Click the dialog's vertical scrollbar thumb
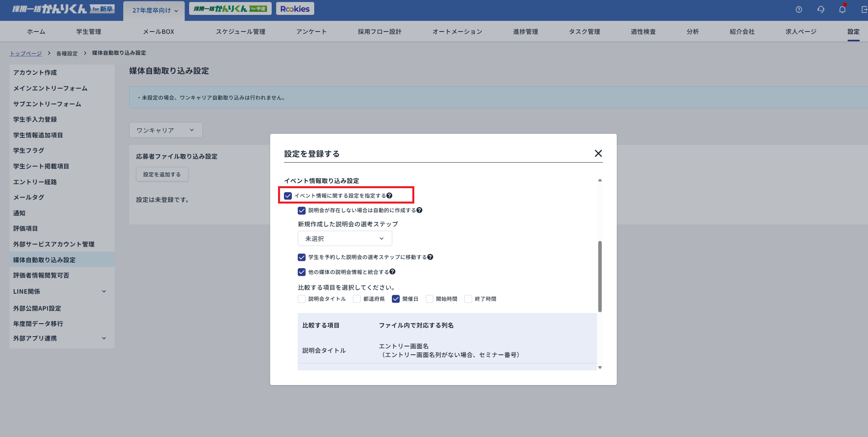868x437 pixels. (x=600, y=276)
